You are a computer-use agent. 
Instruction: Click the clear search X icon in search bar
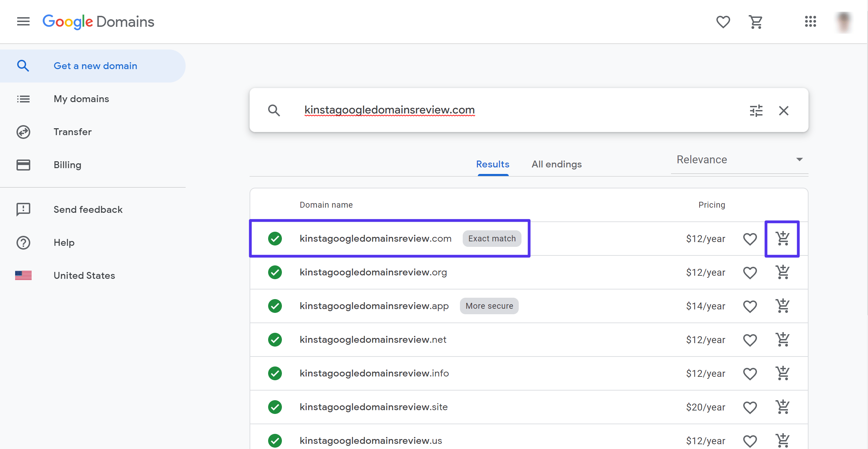click(x=784, y=110)
